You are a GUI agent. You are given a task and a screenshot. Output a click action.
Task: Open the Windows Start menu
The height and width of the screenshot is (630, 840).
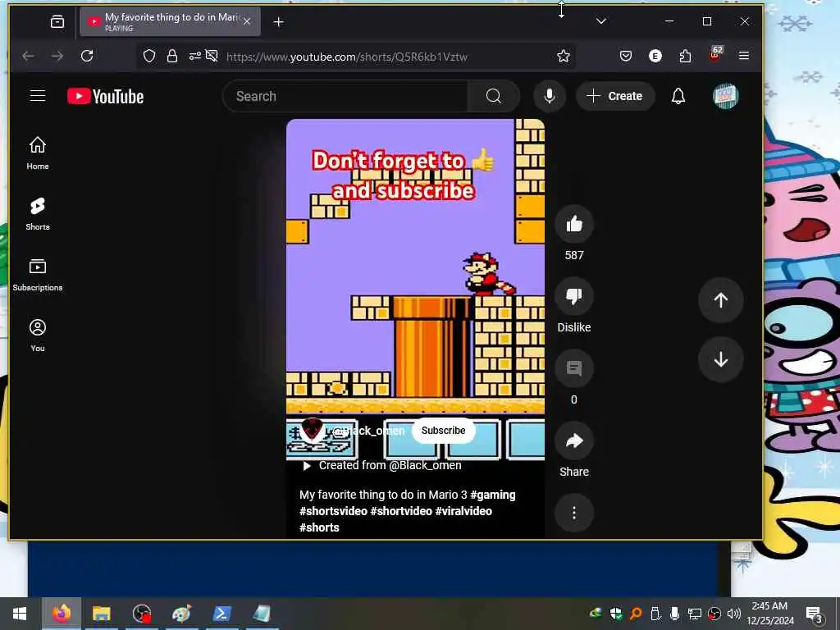click(20, 614)
